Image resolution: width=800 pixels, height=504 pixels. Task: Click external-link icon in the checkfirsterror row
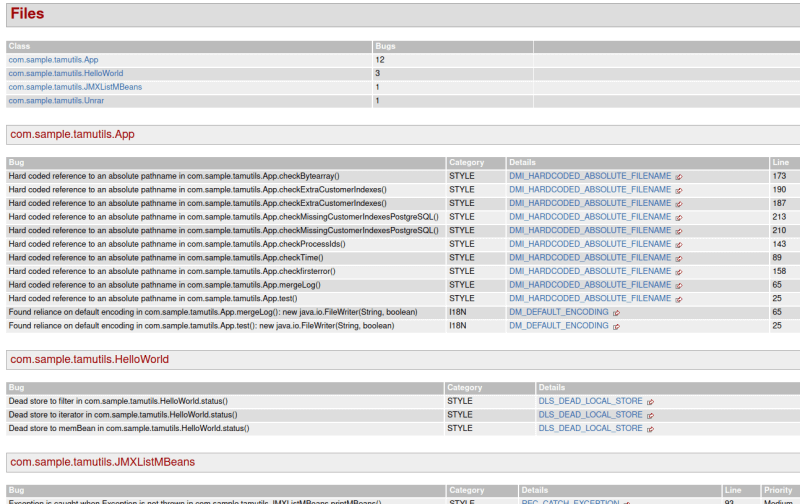click(679, 272)
